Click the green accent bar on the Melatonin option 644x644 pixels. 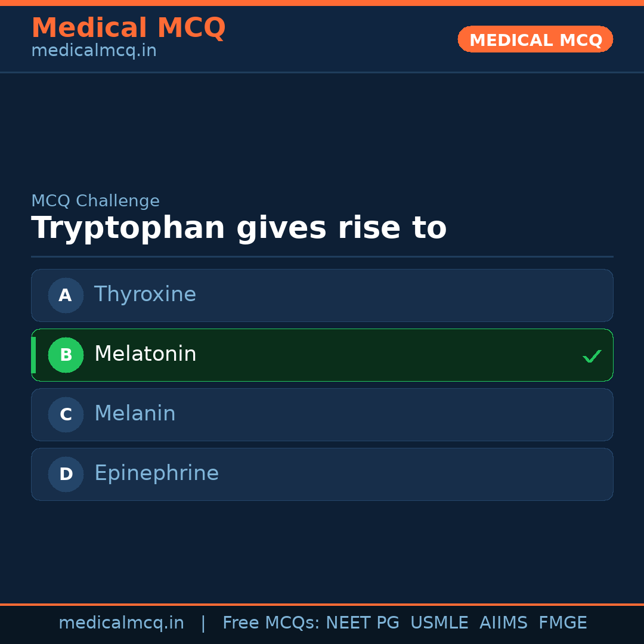33,355
